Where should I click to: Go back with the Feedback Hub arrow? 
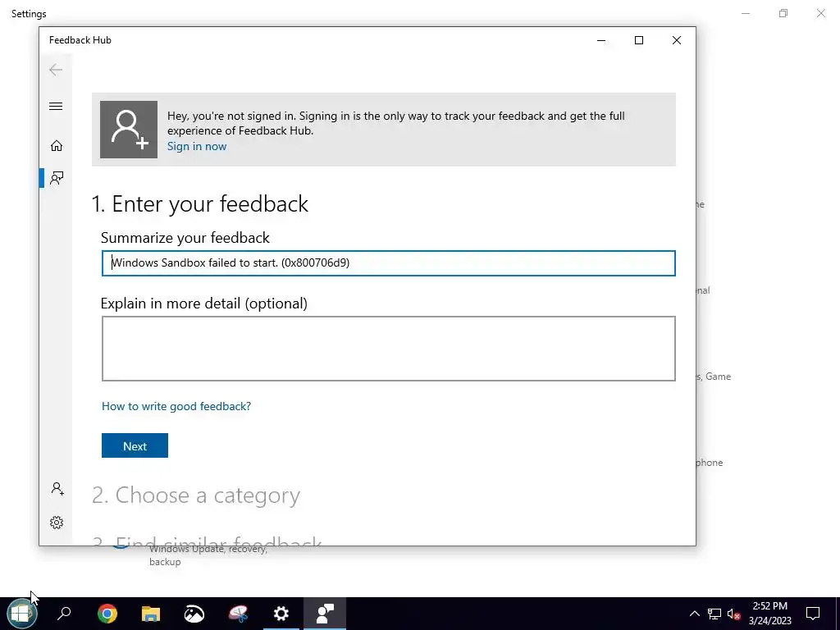[x=56, y=70]
